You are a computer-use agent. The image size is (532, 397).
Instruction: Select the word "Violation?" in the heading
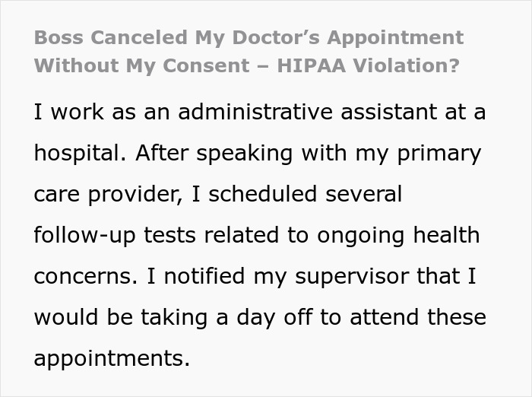coord(406,65)
